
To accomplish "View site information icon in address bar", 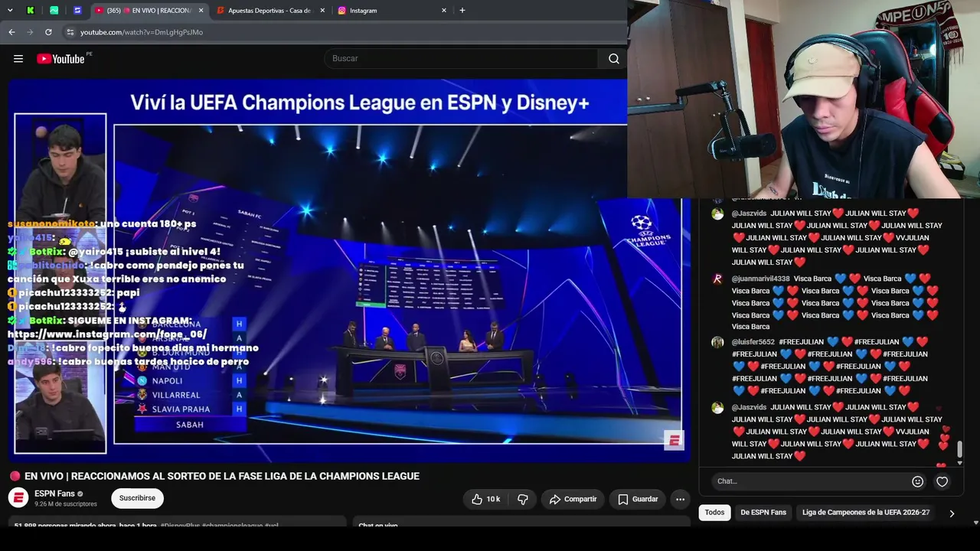I will tap(70, 32).
